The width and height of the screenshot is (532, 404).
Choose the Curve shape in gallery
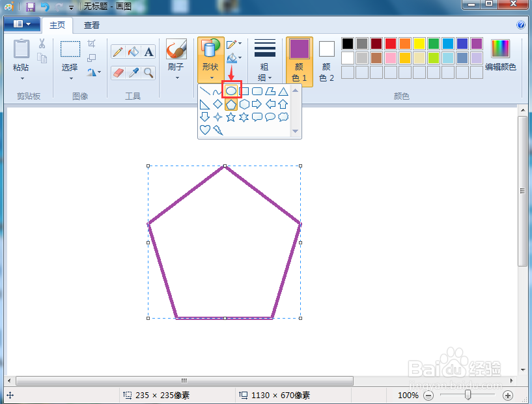click(217, 92)
